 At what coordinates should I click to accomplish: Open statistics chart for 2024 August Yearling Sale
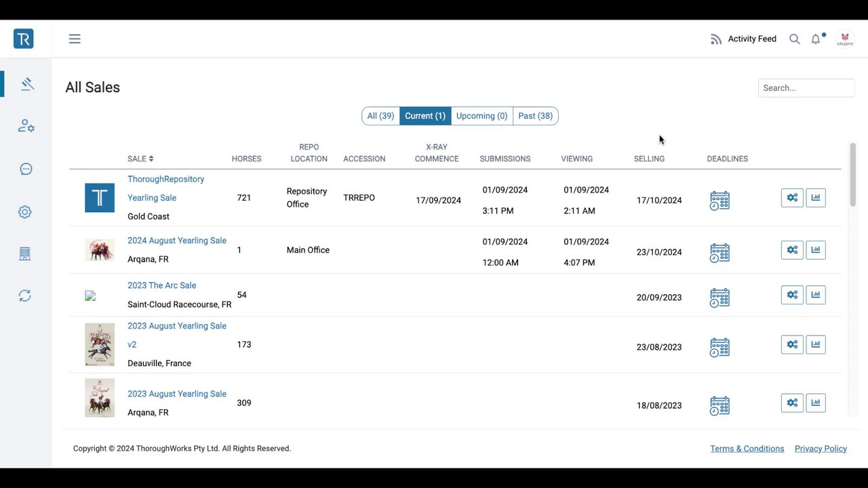816,250
